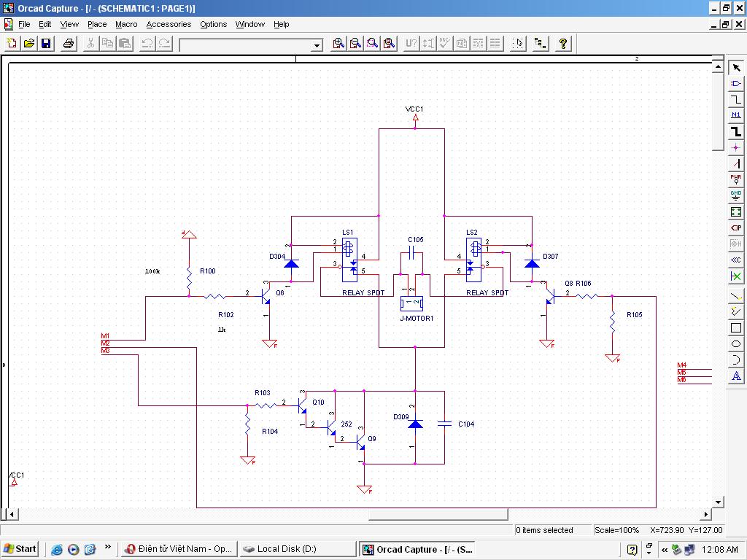This screenshot has height=560, width=747.
Task: Click the C104 capacitor label
Action: pyautogui.click(x=466, y=424)
